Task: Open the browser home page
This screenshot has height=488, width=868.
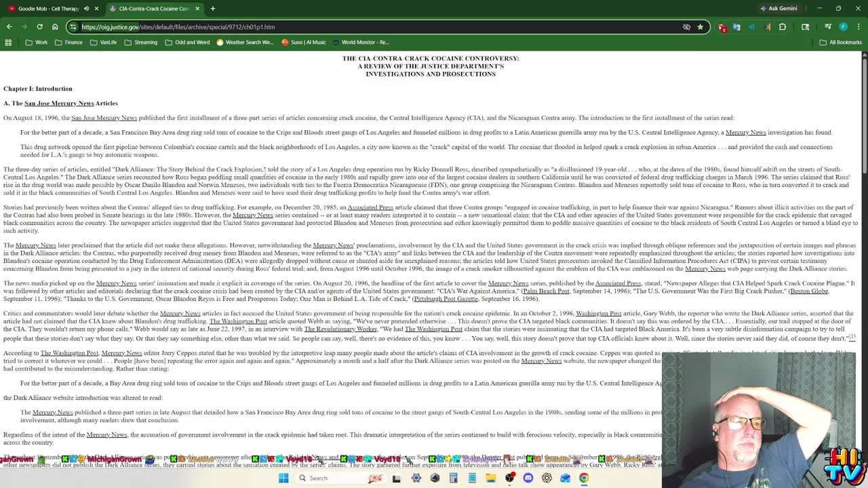Action: pyautogui.click(x=55, y=27)
